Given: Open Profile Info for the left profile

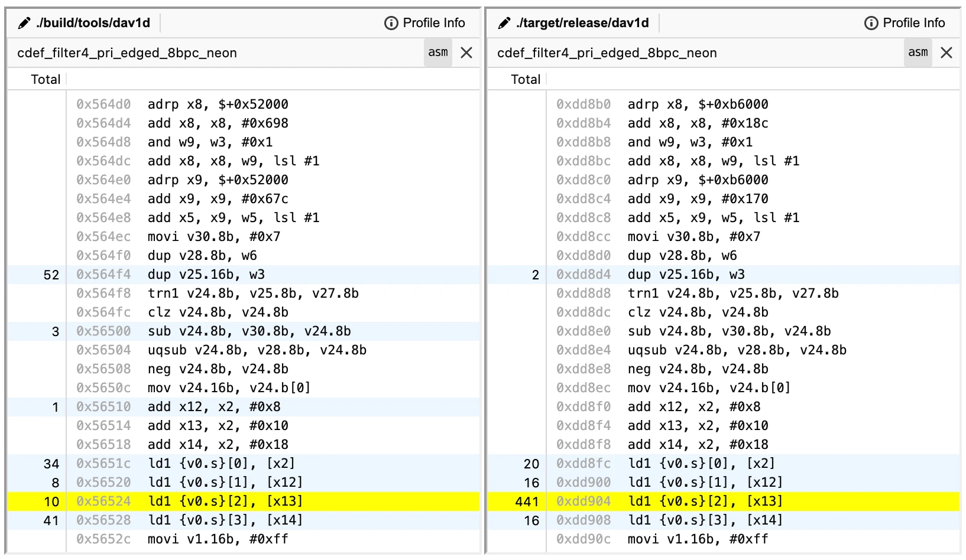Looking at the screenshot, I should click(432, 22).
